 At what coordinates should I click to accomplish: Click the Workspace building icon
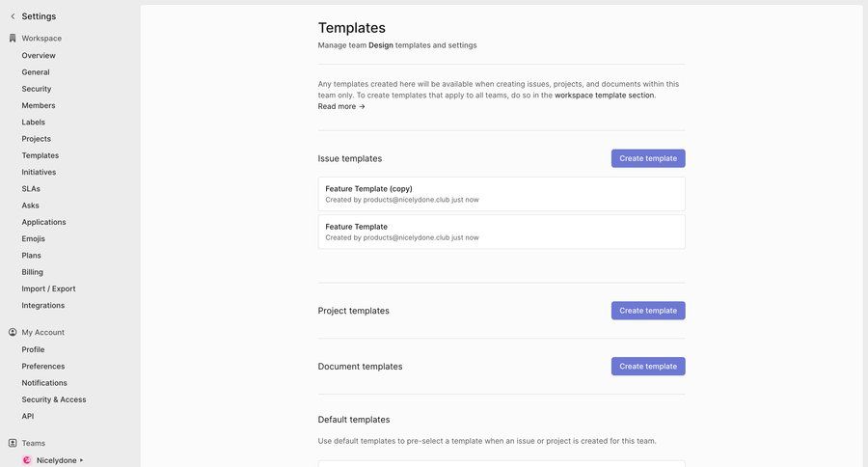point(13,39)
